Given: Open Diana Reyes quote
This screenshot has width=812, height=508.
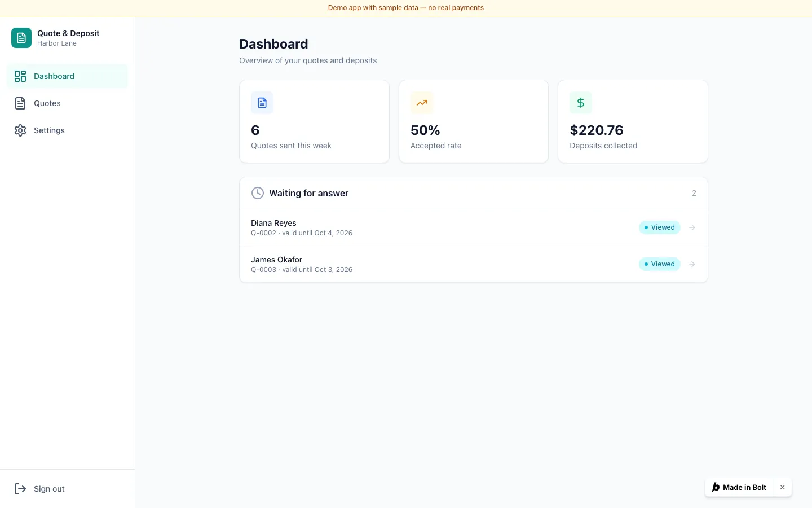Looking at the screenshot, I should (474, 227).
